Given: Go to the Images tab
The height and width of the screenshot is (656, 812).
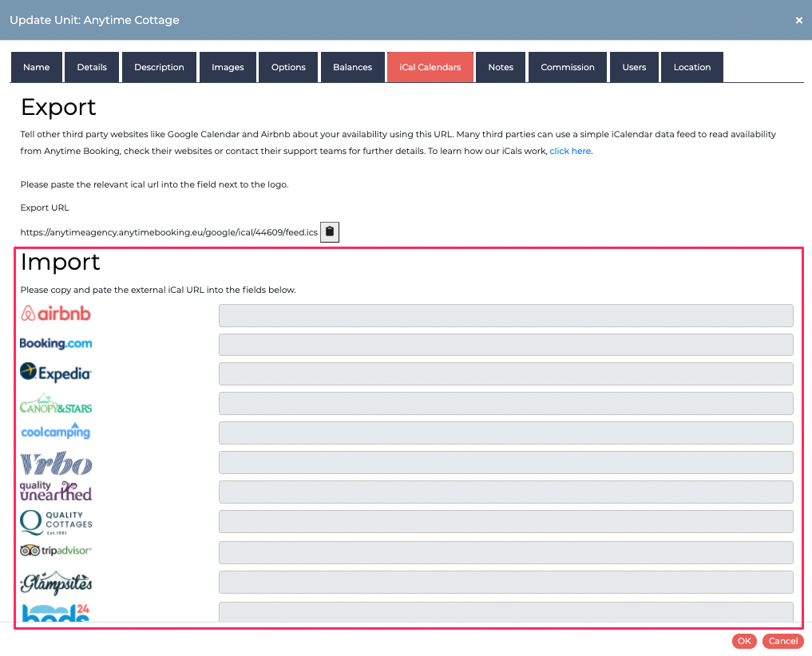Looking at the screenshot, I should [x=228, y=67].
